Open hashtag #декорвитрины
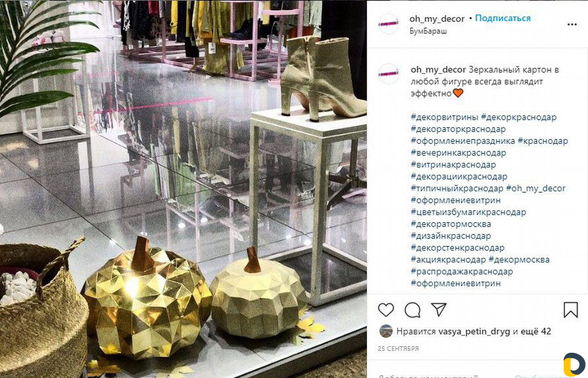This screenshot has height=378, width=588. [x=445, y=117]
